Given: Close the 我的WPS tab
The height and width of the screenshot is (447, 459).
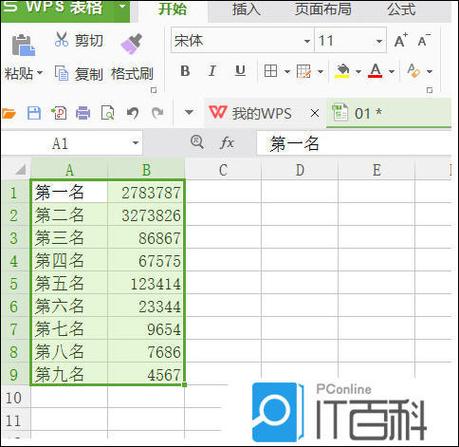Looking at the screenshot, I should pos(314,113).
